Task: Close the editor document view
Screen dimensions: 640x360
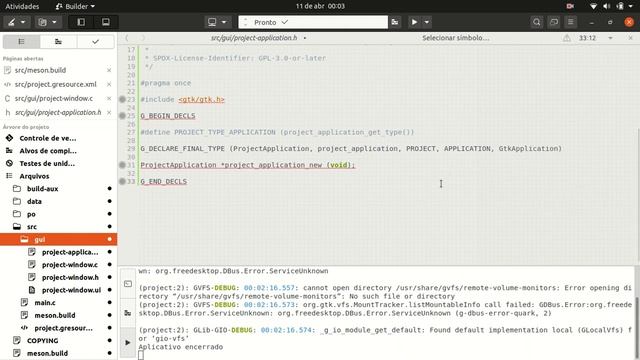Action: tap(631, 38)
